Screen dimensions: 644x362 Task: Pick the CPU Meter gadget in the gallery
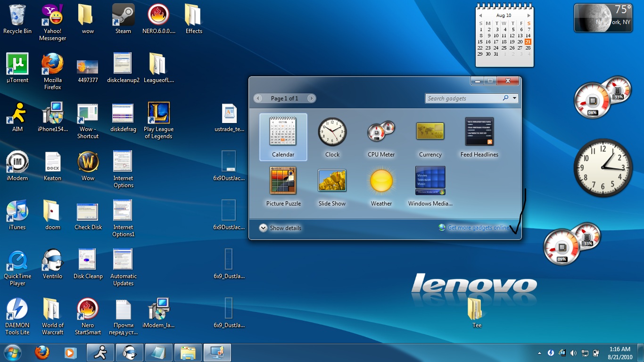click(x=381, y=137)
